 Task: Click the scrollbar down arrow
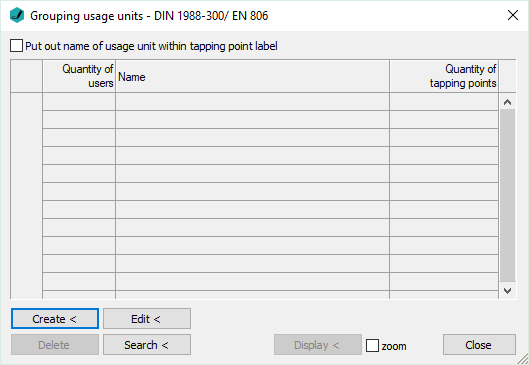coord(507,290)
